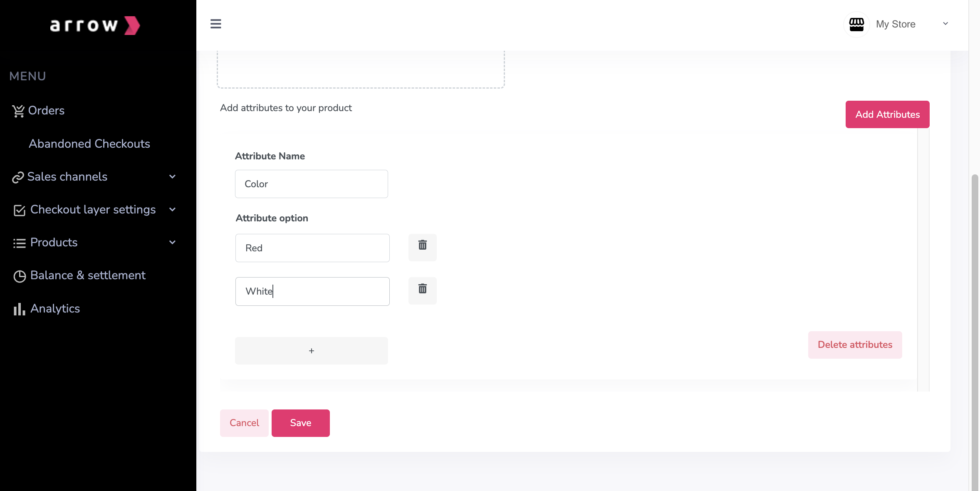Expand Checkout layer settings submenu
This screenshot has height=491, width=980.
click(x=172, y=210)
